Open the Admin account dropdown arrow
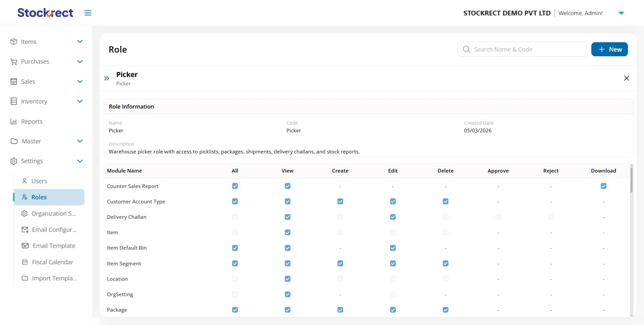 [x=621, y=13]
